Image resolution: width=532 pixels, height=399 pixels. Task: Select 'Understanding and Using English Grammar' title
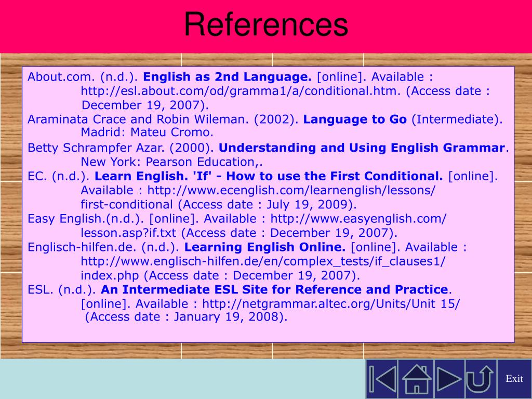[x=362, y=148]
